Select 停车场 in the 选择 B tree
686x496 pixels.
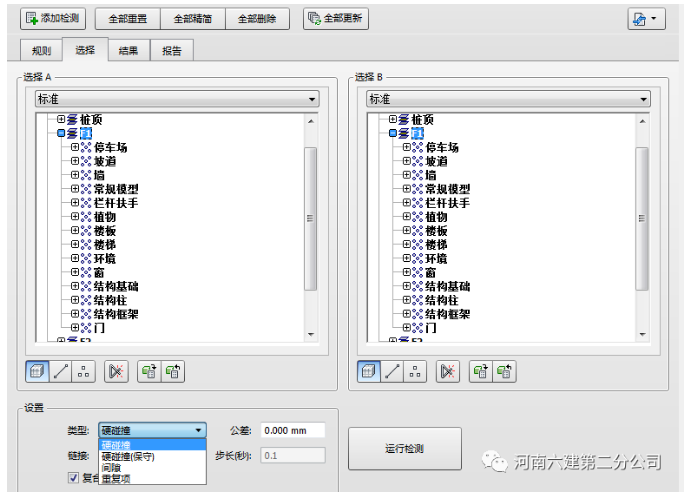click(x=442, y=147)
